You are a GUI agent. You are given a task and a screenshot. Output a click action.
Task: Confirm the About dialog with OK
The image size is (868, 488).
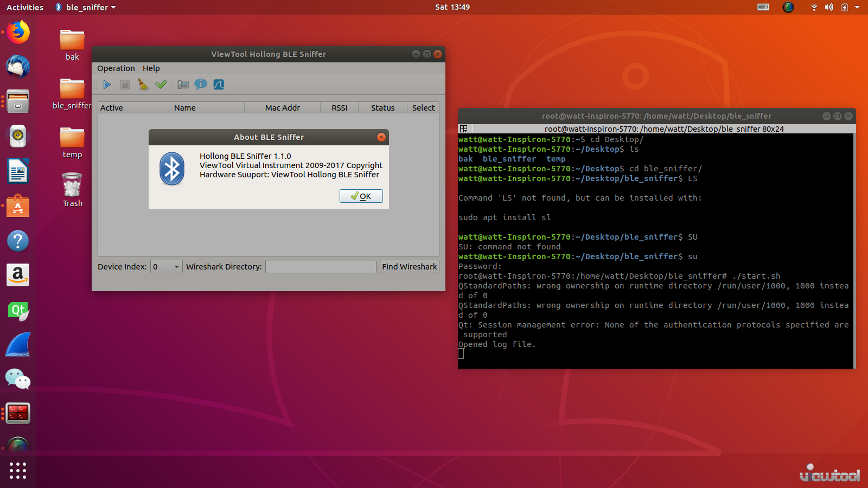(361, 196)
